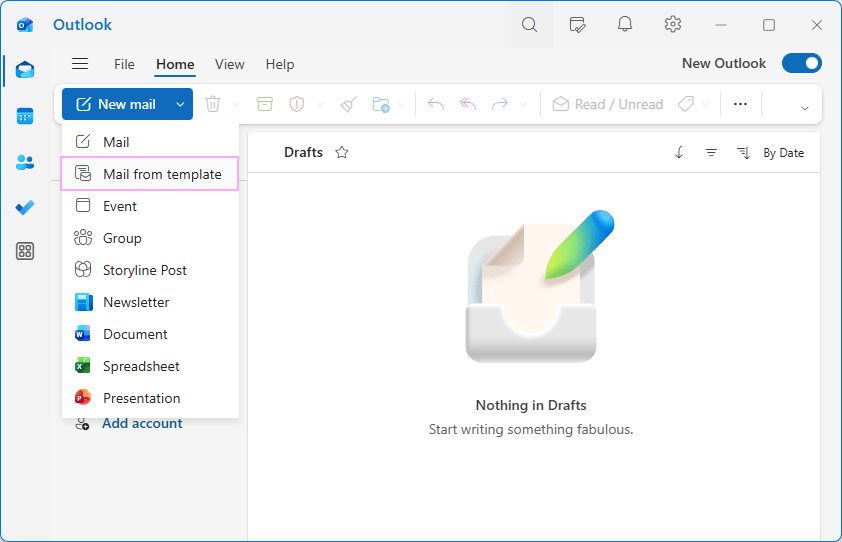Screen dimensions: 842x542
Task: Open the File menu
Action: pos(124,64)
